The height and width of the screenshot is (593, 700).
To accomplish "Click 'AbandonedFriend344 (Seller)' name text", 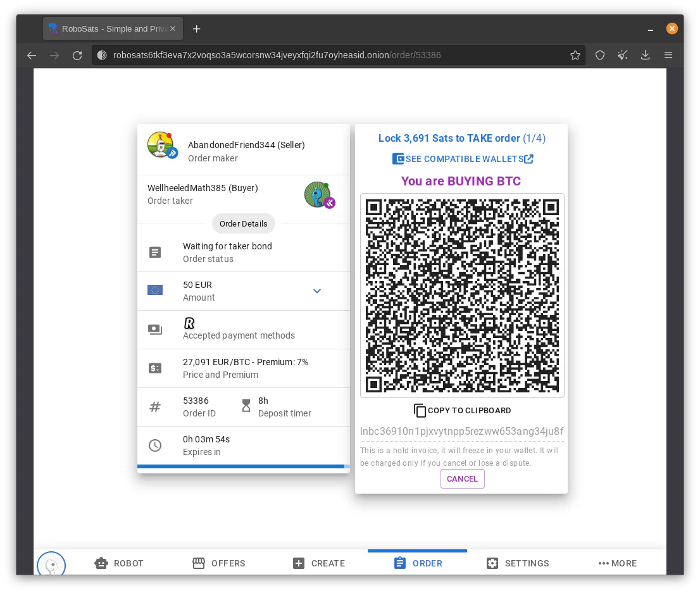I will pos(246,145).
